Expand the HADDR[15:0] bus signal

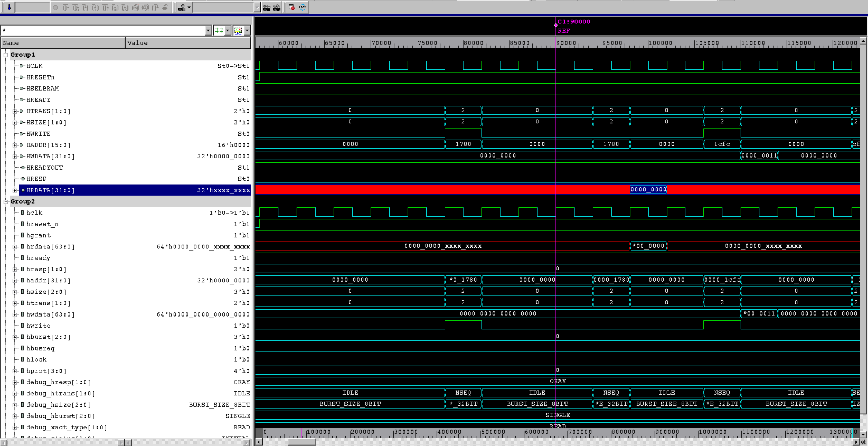pyautogui.click(x=14, y=145)
